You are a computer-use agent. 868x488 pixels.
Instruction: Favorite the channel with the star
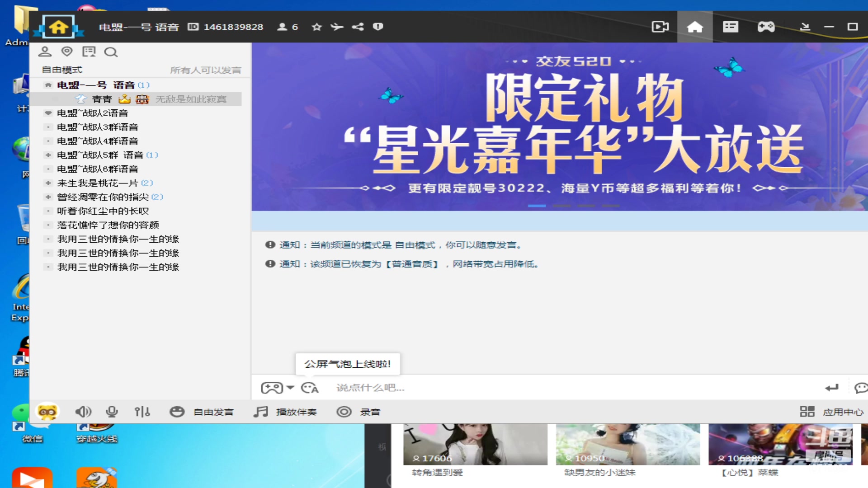click(x=316, y=27)
